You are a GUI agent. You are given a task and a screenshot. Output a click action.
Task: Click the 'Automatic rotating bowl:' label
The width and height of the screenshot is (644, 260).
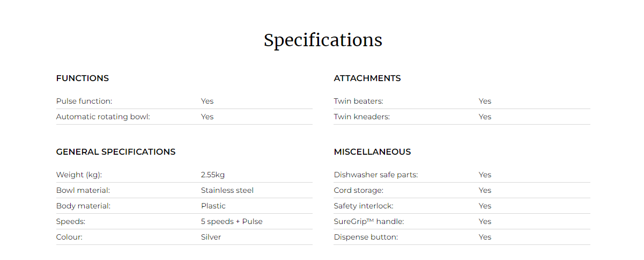coord(103,117)
